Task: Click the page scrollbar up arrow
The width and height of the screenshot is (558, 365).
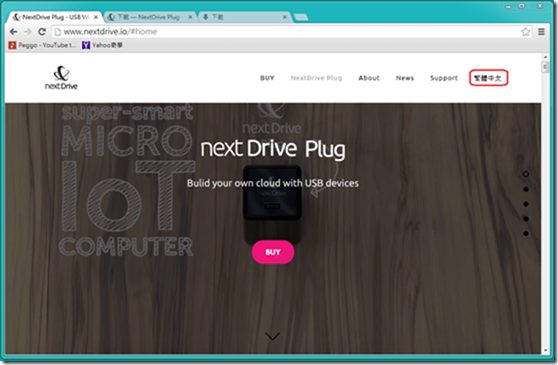Action: 545,57
